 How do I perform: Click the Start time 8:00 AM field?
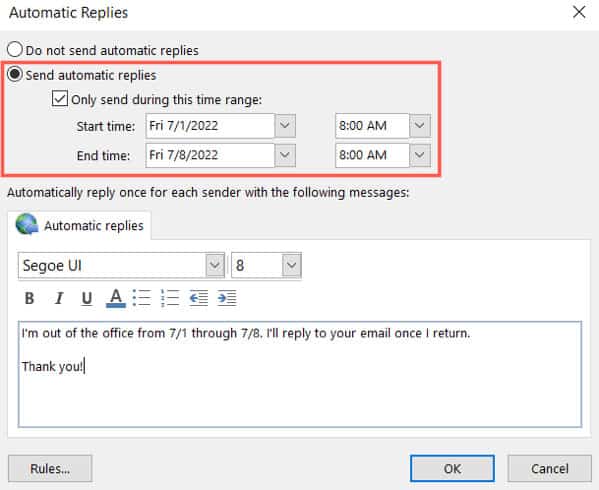(x=372, y=126)
